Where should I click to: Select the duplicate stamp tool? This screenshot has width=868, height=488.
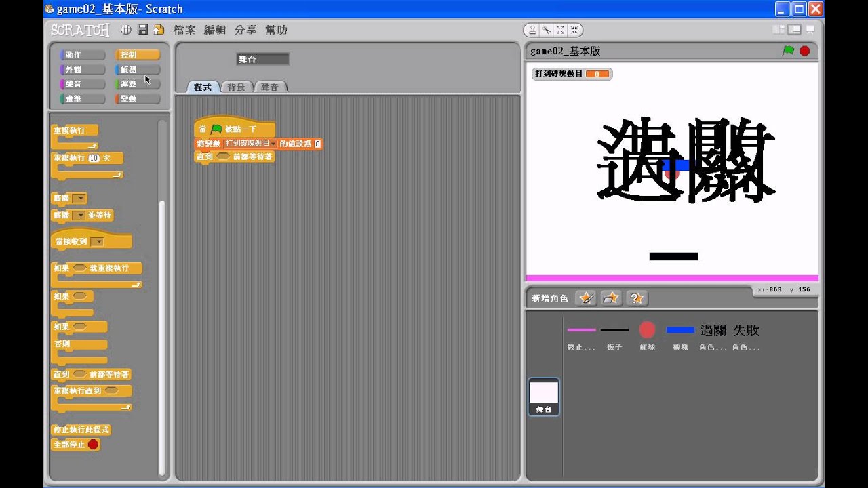pos(532,30)
